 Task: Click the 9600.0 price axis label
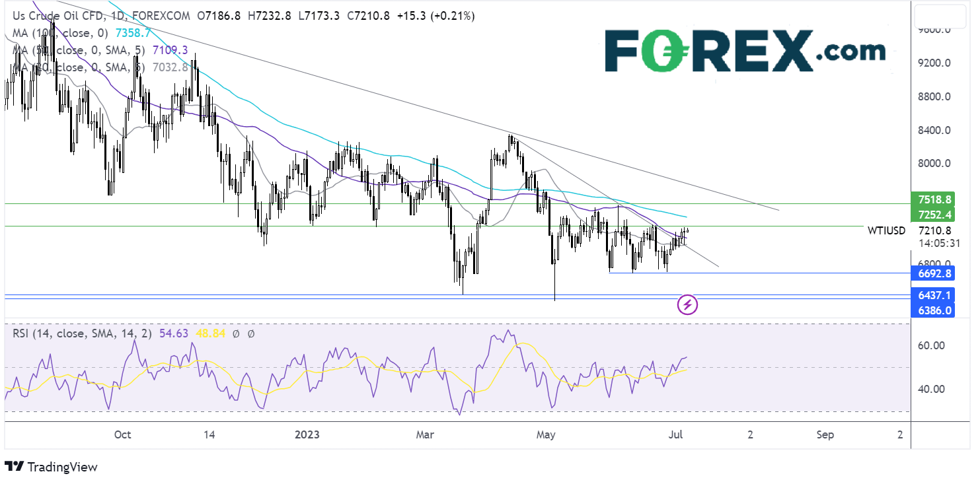pos(934,30)
